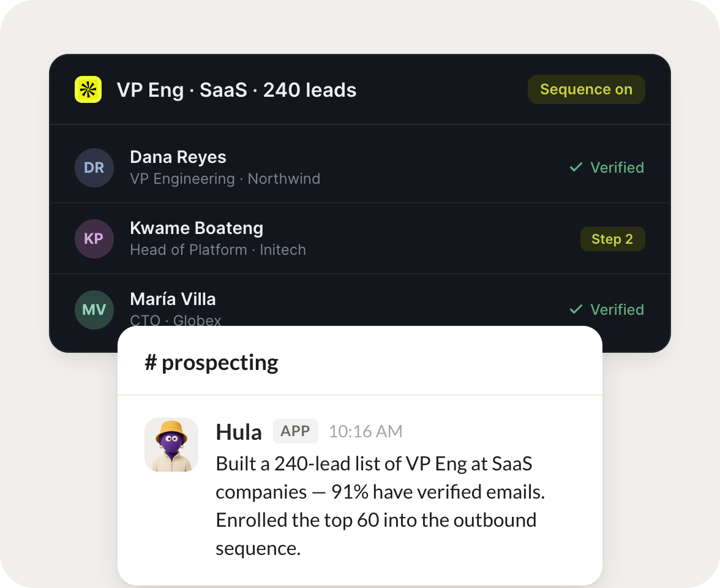Image resolution: width=720 pixels, height=588 pixels.
Task: Click the yellow asterisk app logo icon
Action: pyautogui.click(x=88, y=89)
